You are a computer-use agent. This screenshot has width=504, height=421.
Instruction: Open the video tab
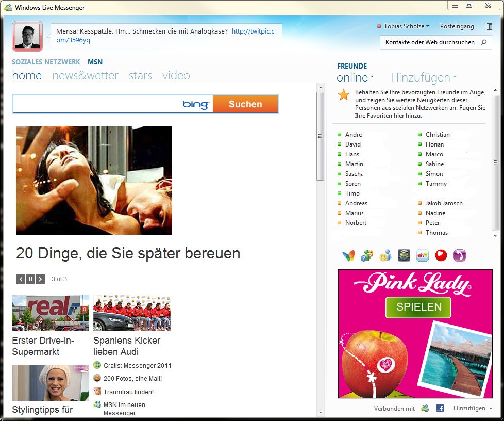(x=176, y=76)
